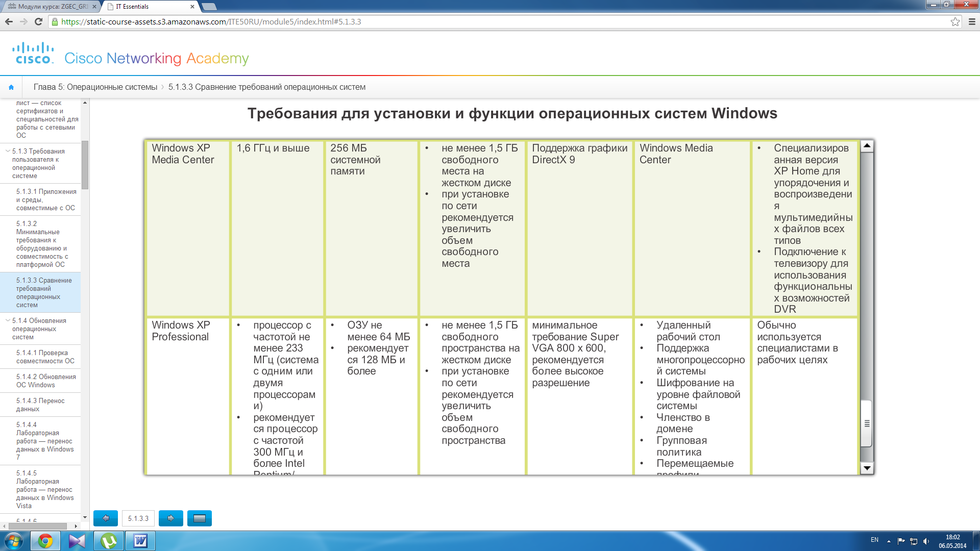Image resolution: width=980 pixels, height=551 pixels.
Task: Click the Групповая политика bullet
Action: tap(681, 446)
